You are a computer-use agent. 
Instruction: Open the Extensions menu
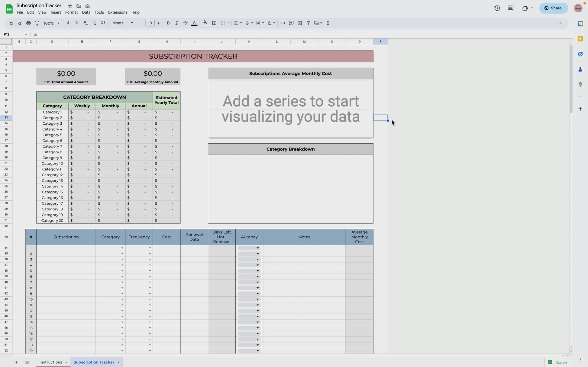click(x=118, y=12)
